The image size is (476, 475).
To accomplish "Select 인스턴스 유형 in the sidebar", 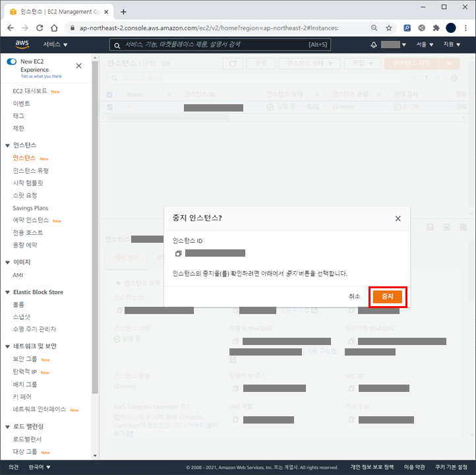I will (31, 171).
